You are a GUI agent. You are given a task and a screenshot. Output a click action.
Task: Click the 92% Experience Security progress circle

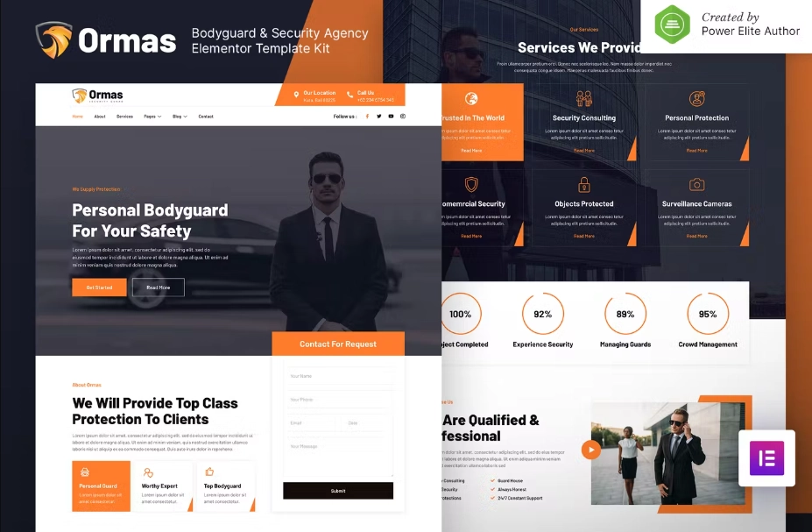543,314
